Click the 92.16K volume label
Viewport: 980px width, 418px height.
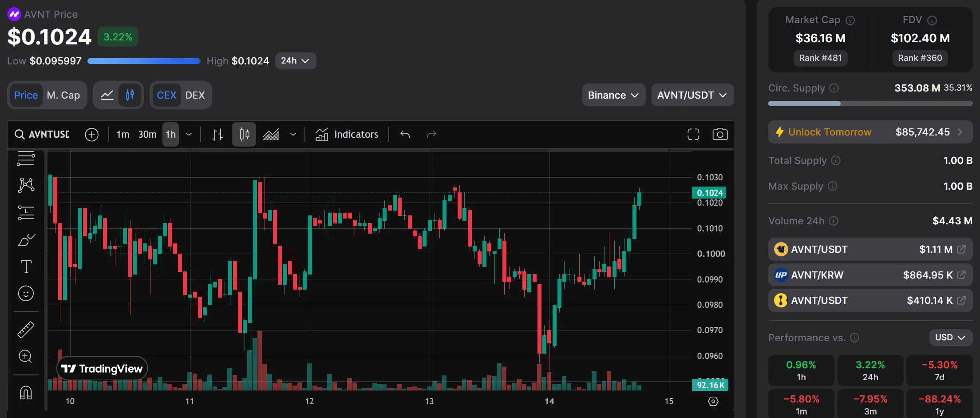710,385
